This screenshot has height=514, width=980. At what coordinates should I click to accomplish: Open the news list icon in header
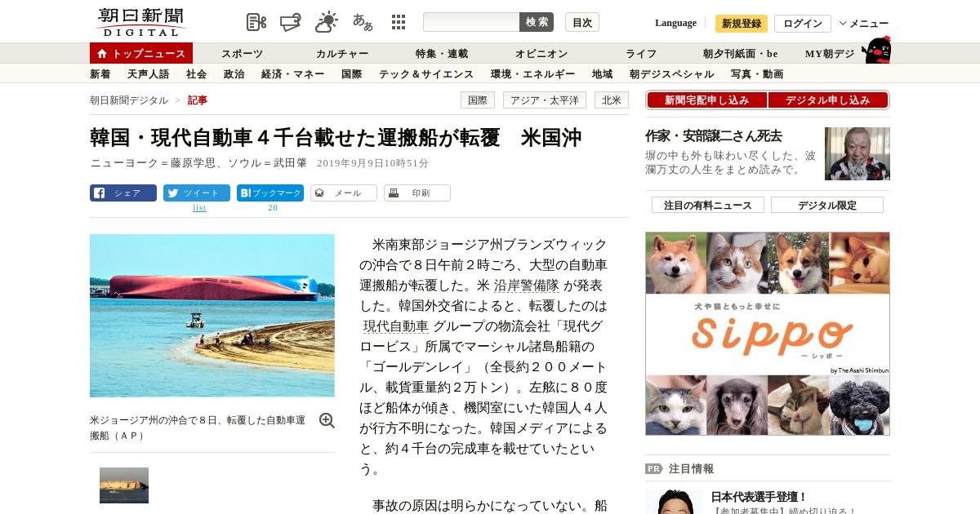256,22
